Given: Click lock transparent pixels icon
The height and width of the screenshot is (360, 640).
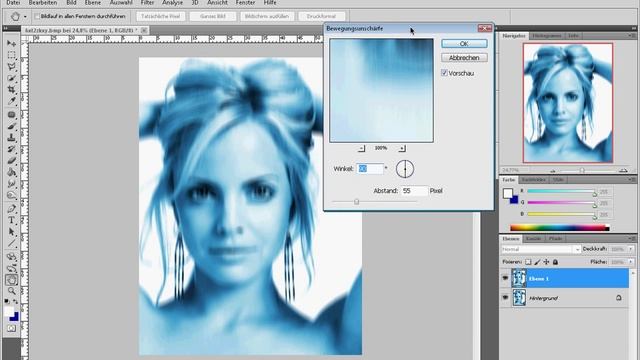Looking at the screenshot, I should click(x=528, y=262).
